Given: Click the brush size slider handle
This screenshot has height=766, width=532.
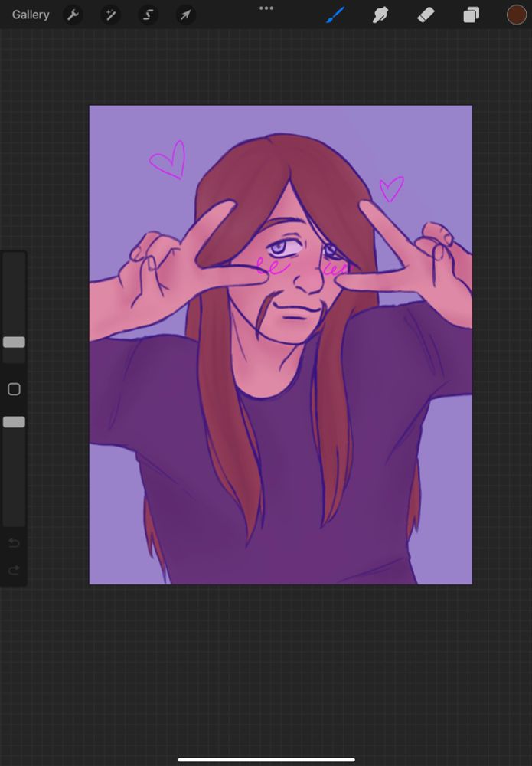Looking at the screenshot, I should point(14,342).
